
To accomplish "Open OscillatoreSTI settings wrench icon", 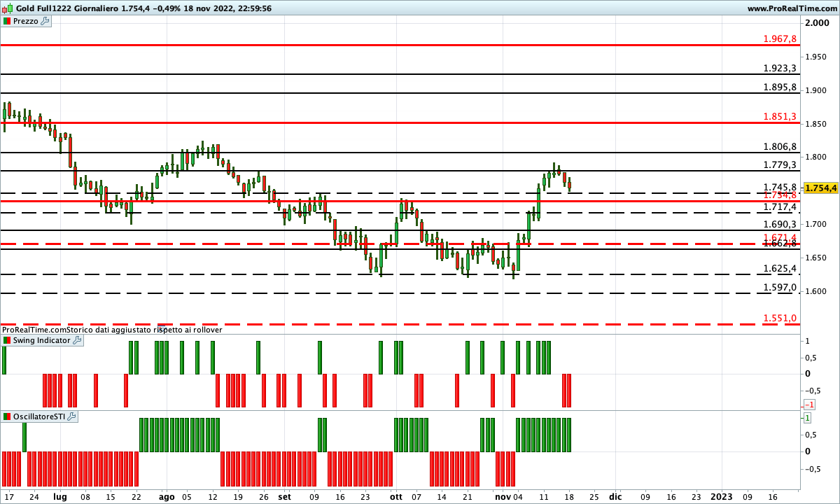I will pos(72,416).
